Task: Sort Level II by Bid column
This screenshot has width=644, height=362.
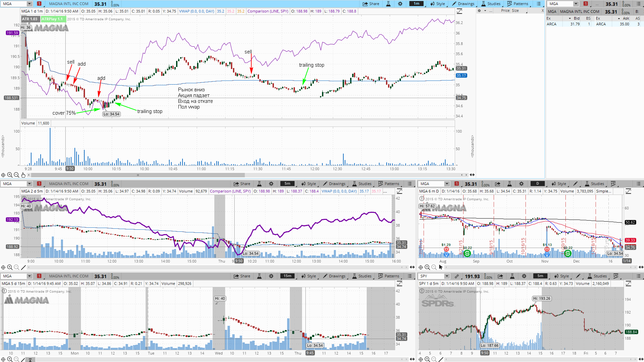Action: pos(576,18)
